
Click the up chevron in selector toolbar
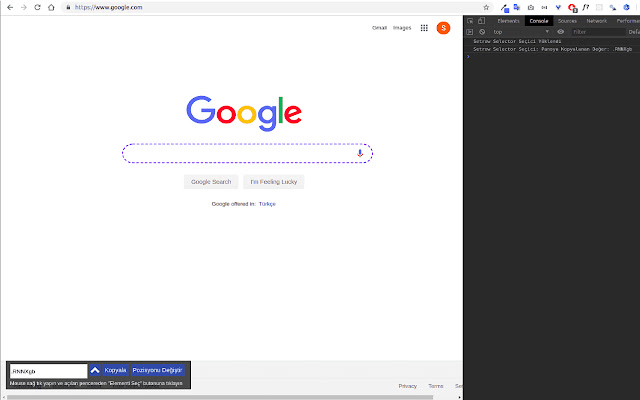[x=95, y=370]
